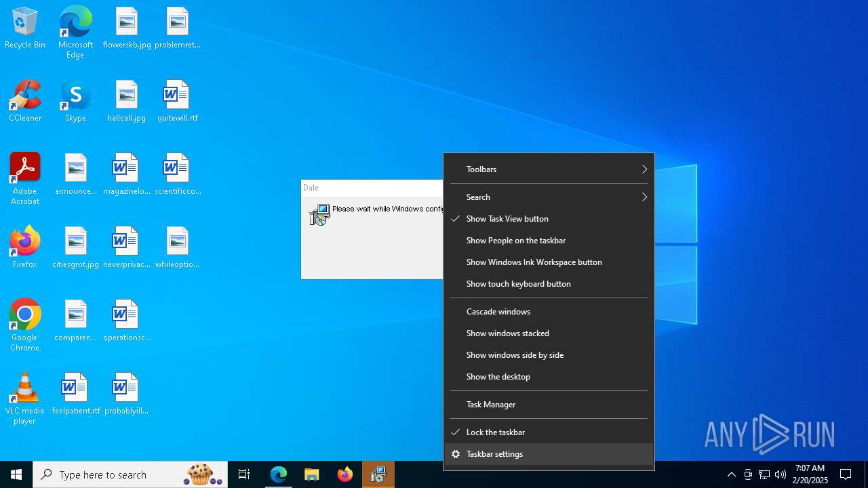Select the whileoptio... image file
This screenshot has height=488, width=868.
(x=178, y=248)
